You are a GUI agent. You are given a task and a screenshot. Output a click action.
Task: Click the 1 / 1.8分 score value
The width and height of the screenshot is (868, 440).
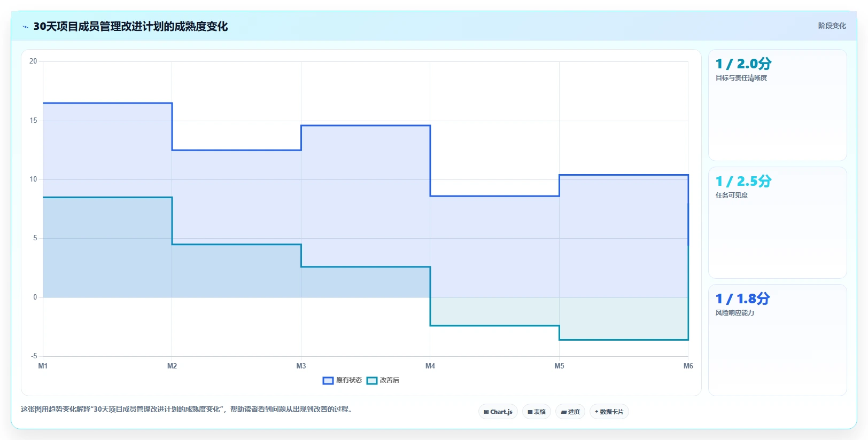pyautogui.click(x=743, y=298)
